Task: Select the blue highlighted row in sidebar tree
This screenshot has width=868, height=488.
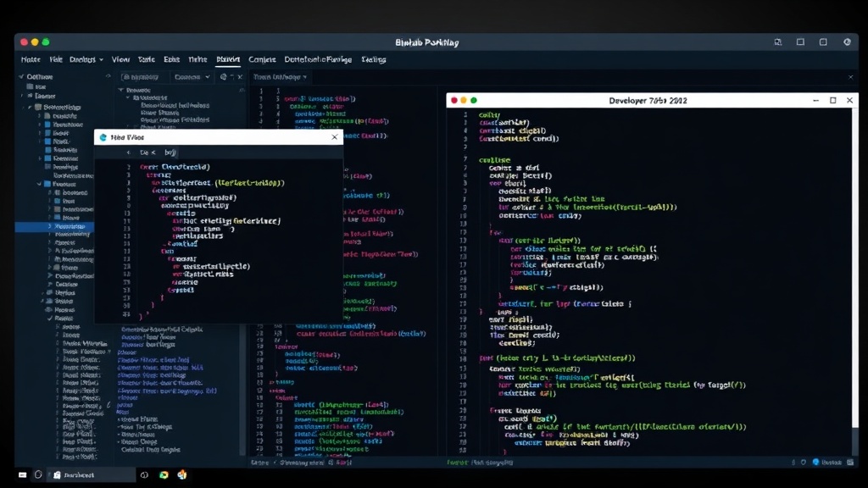Action: 54,226
